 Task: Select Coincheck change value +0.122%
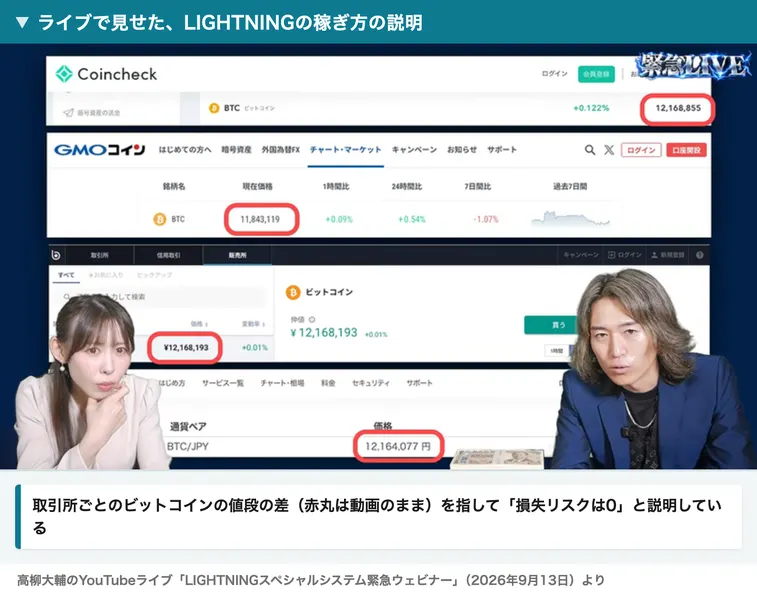pos(591,108)
